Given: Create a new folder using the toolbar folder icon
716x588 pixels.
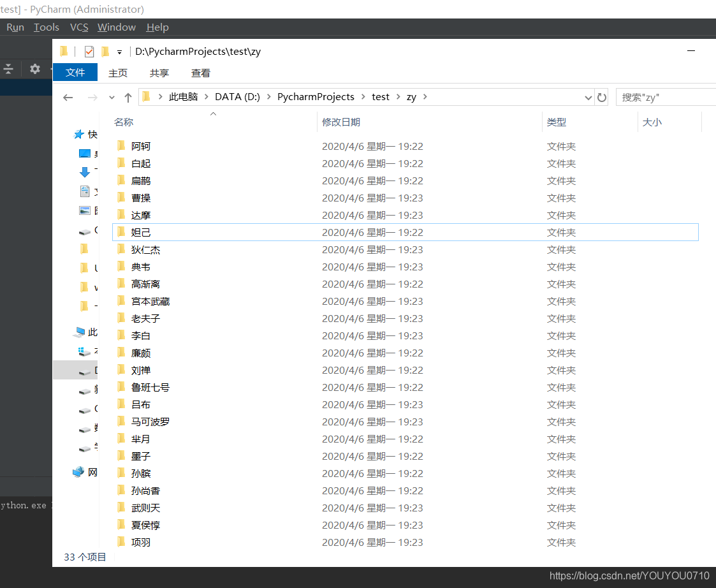Looking at the screenshot, I should click(104, 51).
